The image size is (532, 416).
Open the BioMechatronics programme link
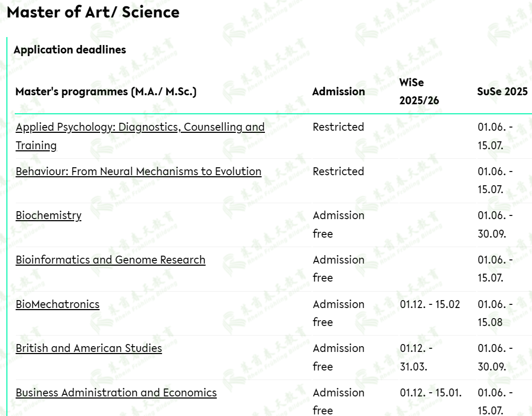point(58,304)
